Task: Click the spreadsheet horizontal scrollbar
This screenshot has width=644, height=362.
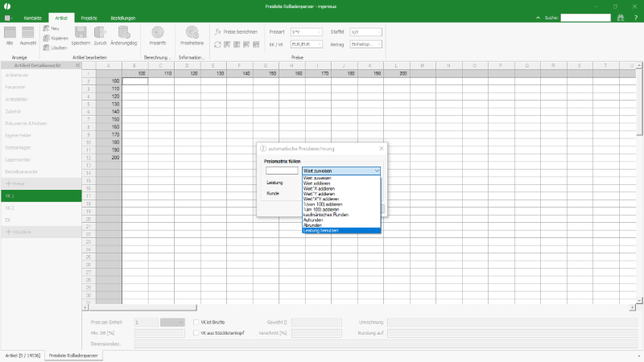Action: (x=143, y=307)
